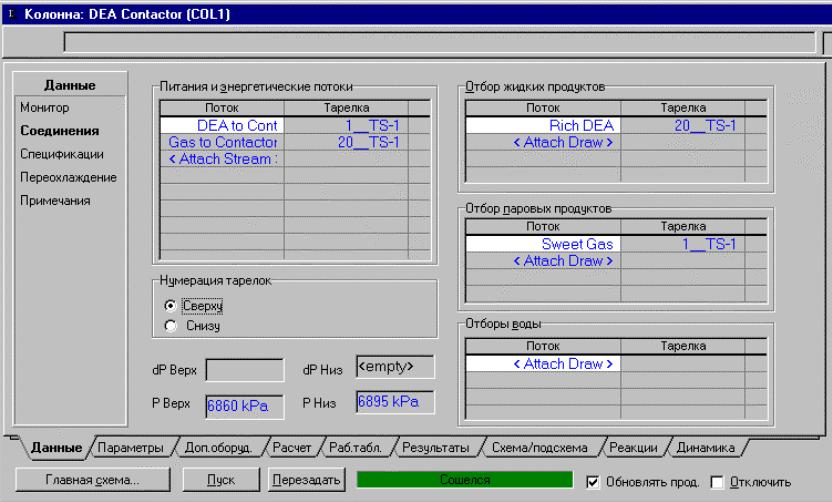Click the green Сошелся status bar
The height and width of the screenshot is (502, 832).
pyautogui.click(x=465, y=480)
